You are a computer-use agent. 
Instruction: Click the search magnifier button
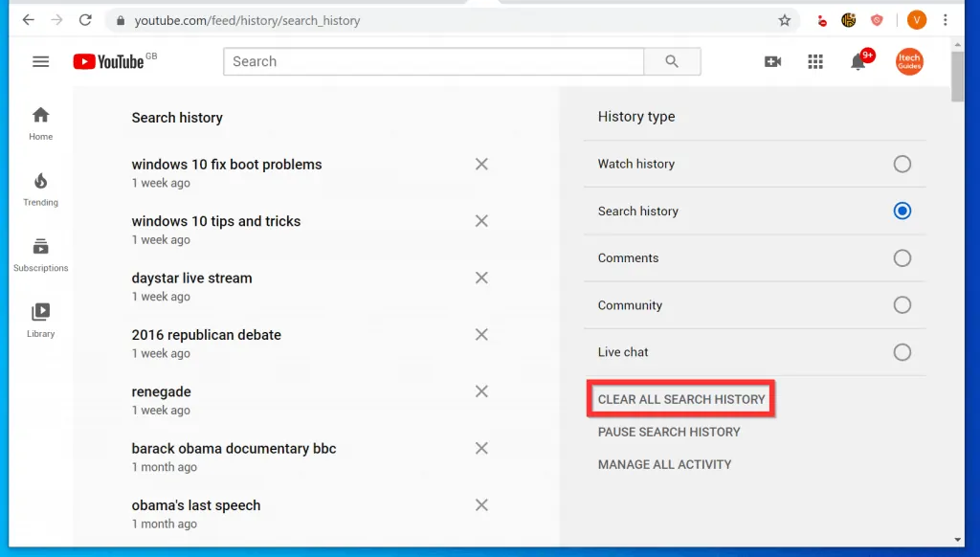[x=671, y=61]
